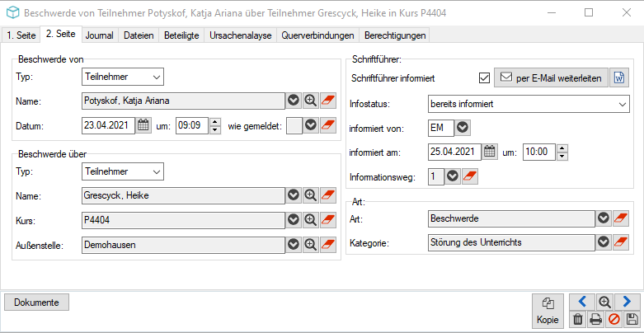Open 'Beschwerde von' Typ dropdown
Viewport: 644px width, 333px height.
[157, 77]
